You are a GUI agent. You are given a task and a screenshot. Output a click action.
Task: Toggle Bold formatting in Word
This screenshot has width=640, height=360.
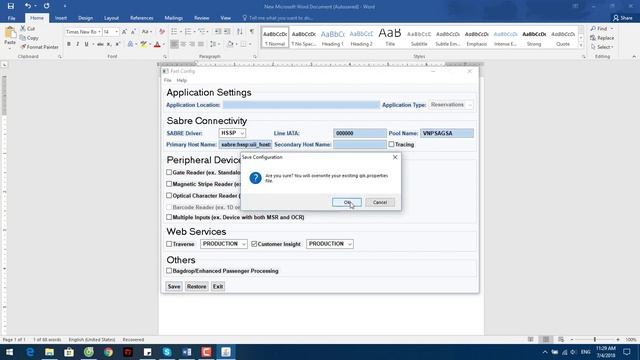69,44
